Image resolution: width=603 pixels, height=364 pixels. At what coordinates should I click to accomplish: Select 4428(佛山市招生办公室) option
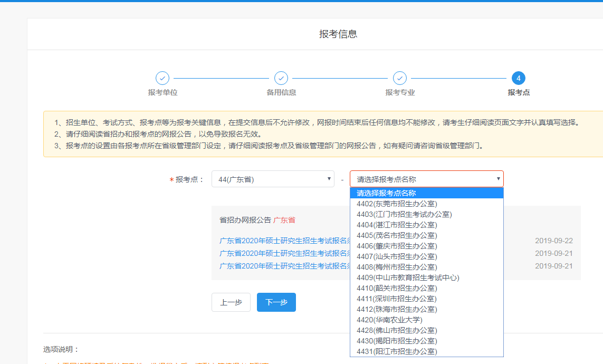tap(393, 330)
